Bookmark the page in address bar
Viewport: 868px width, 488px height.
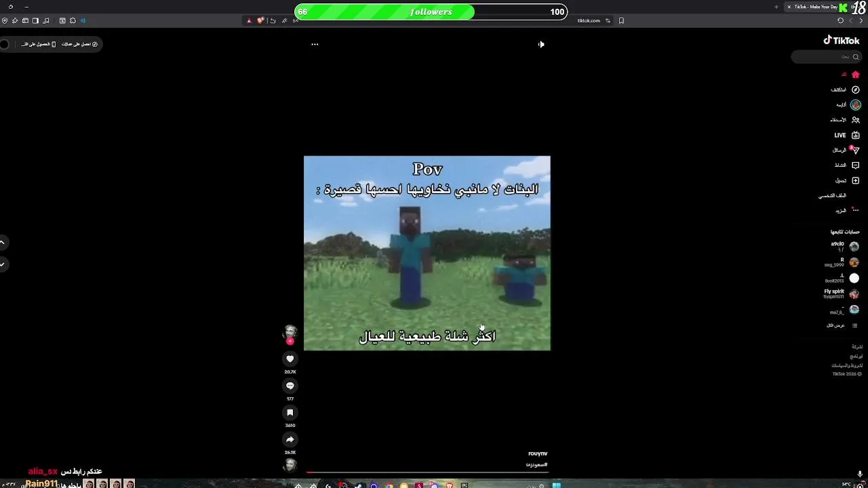click(621, 20)
